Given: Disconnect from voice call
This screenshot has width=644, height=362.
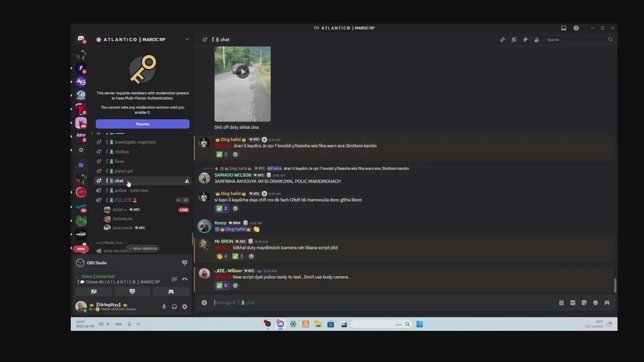Looking at the screenshot, I should (185, 279).
